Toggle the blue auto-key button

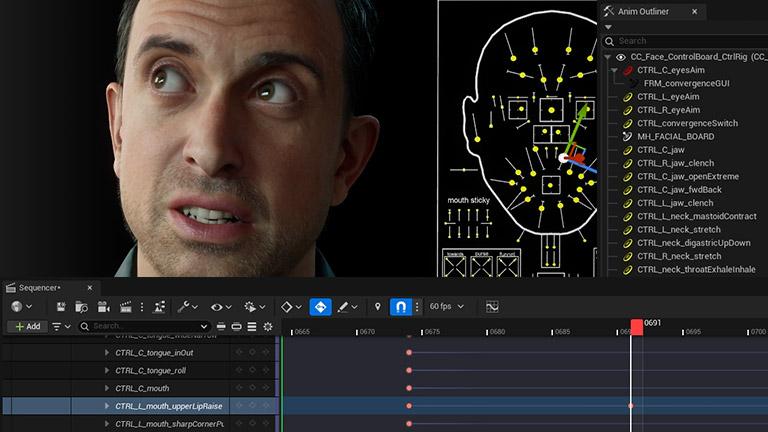point(321,307)
